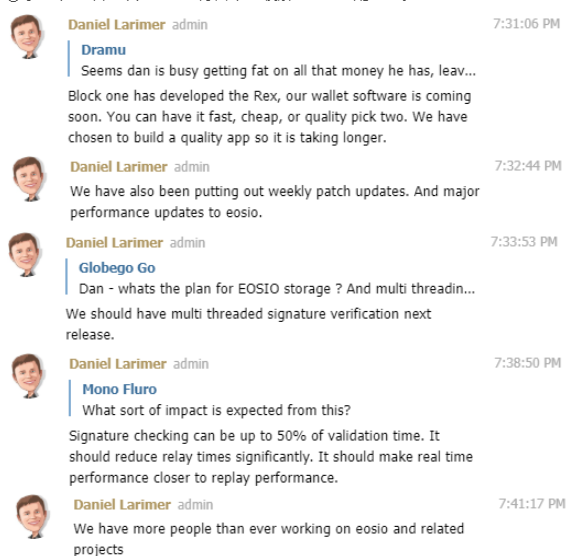Click the 7:38:50 PM timestamp
This screenshot has height=556, width=584.
pyautogui.click(x=527, y=363)
